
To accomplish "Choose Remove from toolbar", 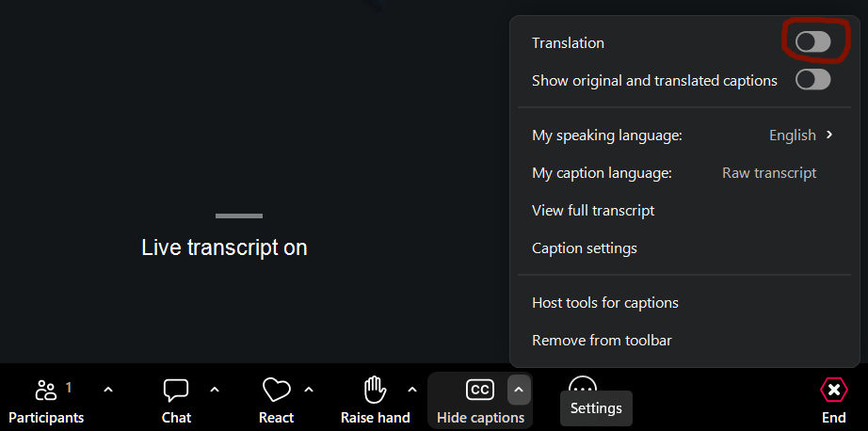I will [602, 341].
